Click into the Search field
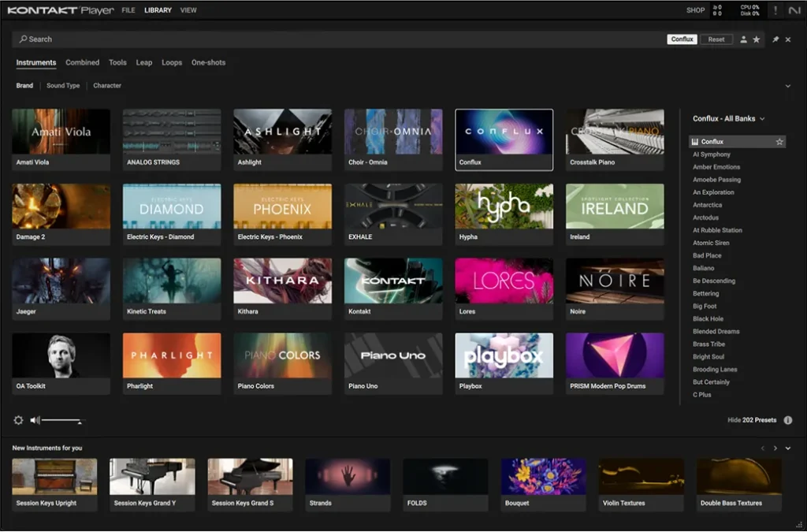This screenshot has width=807, height=532. (340, 39)
